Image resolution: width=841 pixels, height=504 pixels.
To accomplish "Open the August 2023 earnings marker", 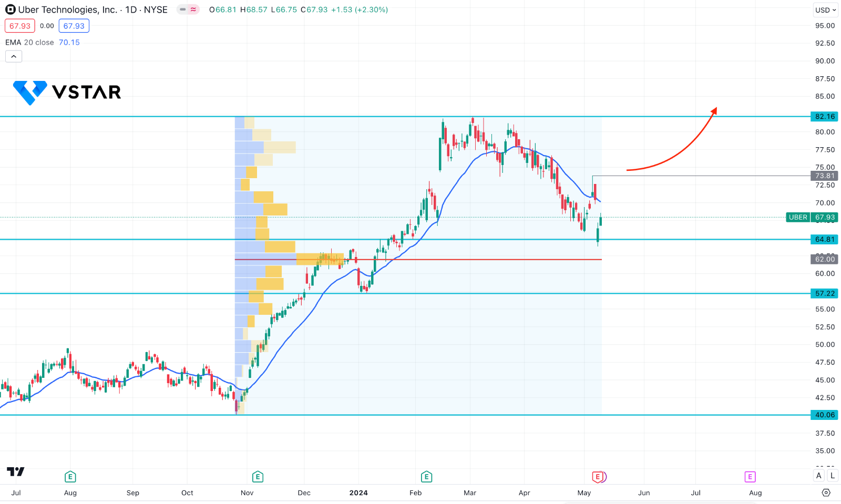I will pos(70,477).
